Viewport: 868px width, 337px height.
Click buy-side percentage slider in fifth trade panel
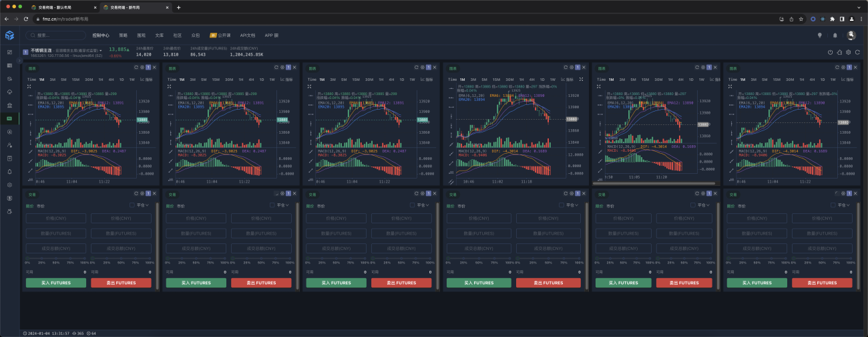(x=624, y=257)
